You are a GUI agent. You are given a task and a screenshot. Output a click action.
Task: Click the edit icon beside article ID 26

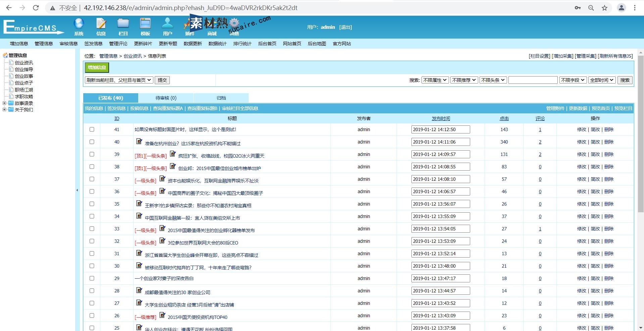click(x=162, y=315)
